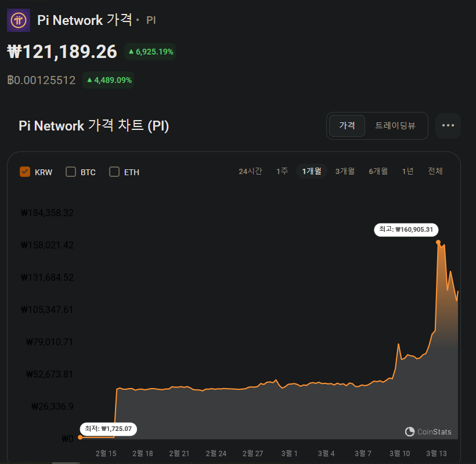Open the three-dot more options menu
Image resolution: width=476 pixels, height=464 pixels.
point(448,125)
